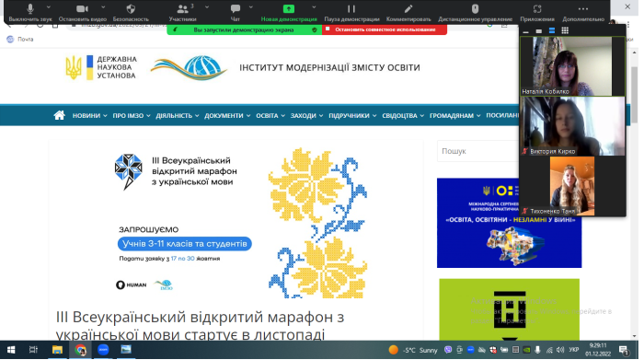Expand СВІДОЦТВА menu
Viewport: 644px width, 360px height.
click(x=403, y=115)
